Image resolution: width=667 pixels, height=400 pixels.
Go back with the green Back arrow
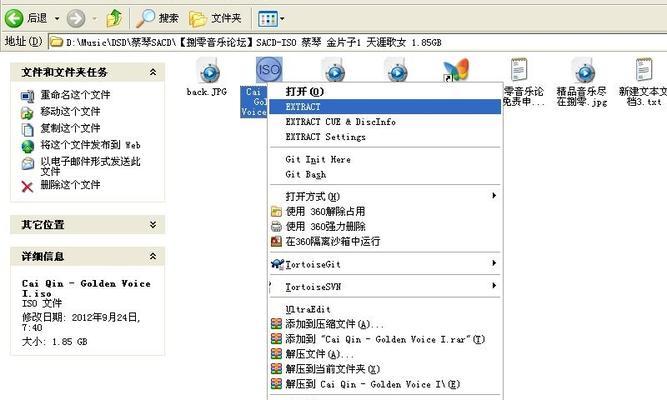coord(14,19)
